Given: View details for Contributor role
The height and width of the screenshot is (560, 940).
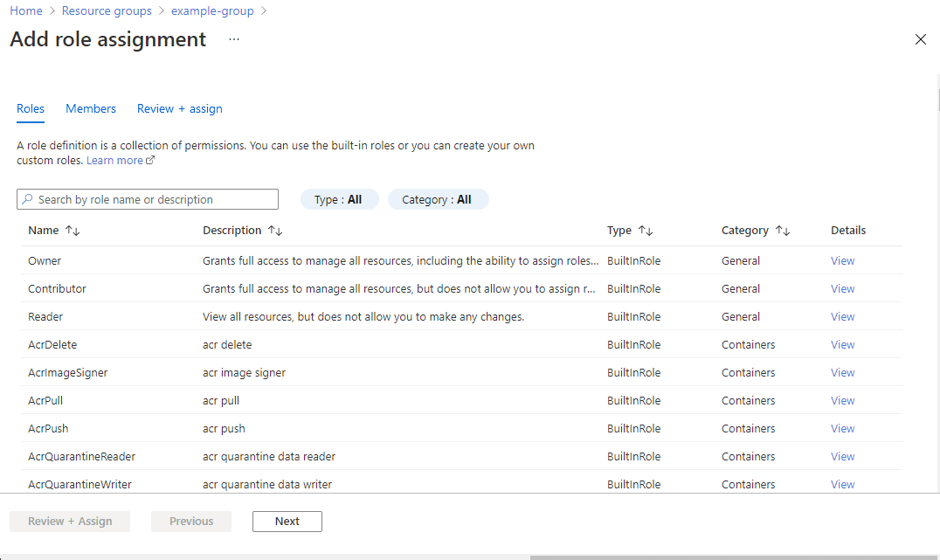Looking at the screenshot, I should pyautogui.click(x=842, y=288).
